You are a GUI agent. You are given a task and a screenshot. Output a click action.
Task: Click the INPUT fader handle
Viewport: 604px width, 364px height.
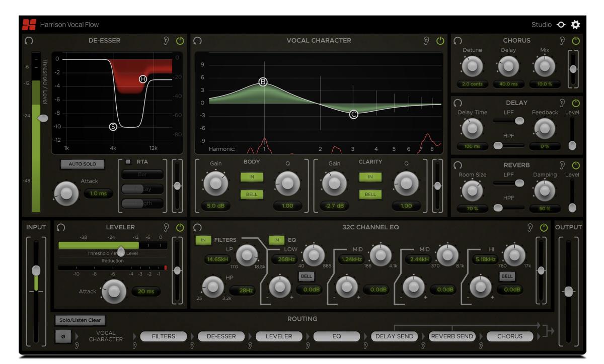(36, 270)
